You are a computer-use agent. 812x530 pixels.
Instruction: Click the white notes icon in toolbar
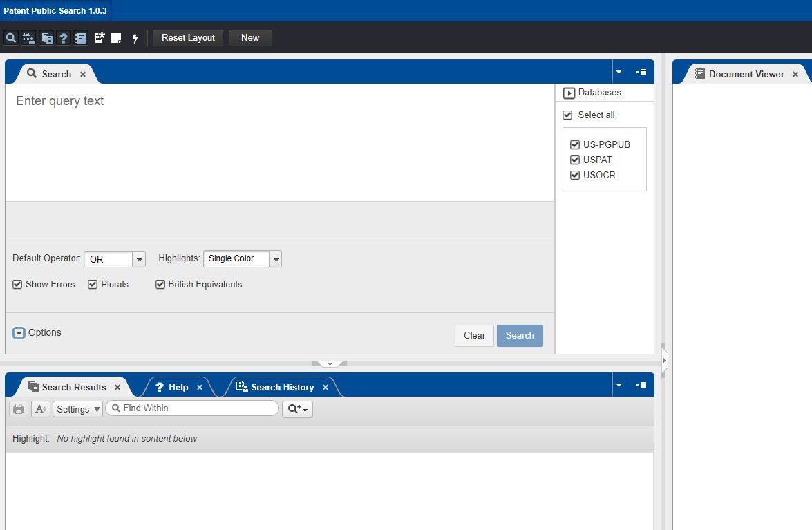117,38
